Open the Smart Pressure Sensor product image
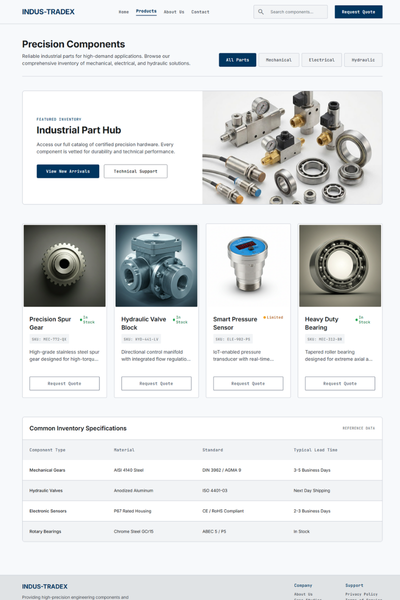This screenshot has width=400, height=600. pyautogui.click(x=248, y=266)
